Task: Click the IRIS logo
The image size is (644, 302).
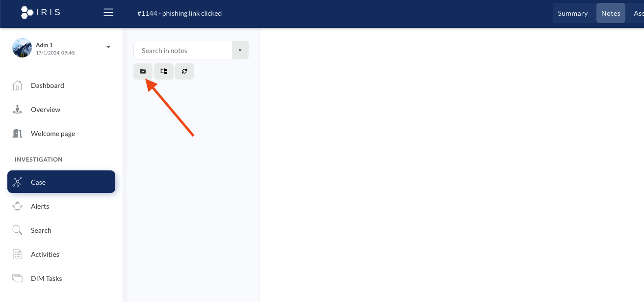Action: point(41,12)
